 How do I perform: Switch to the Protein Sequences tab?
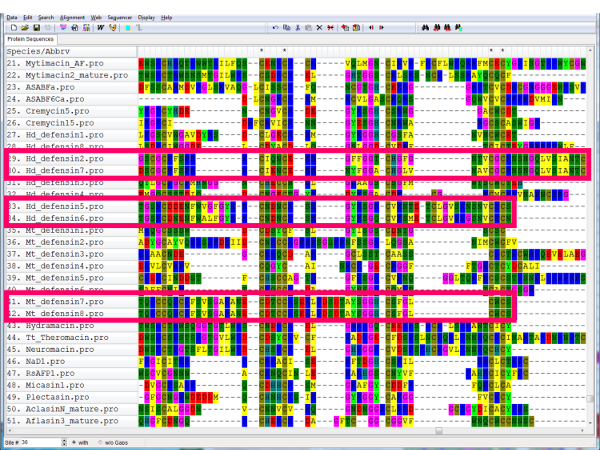point(31,39)
